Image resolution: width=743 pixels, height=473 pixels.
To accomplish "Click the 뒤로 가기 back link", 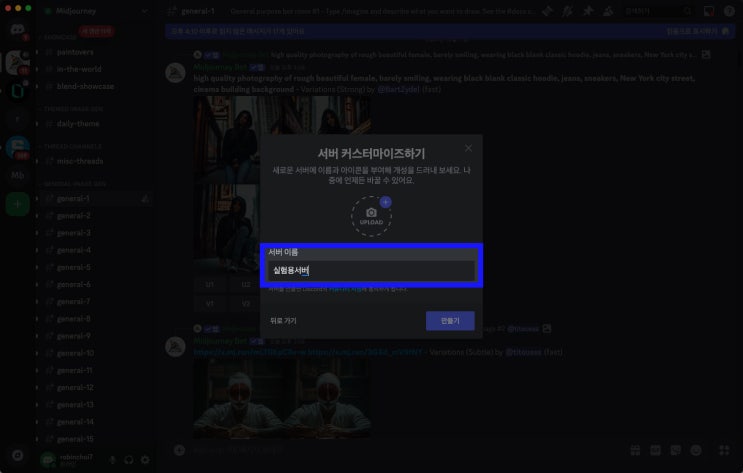I will point(283,321).
